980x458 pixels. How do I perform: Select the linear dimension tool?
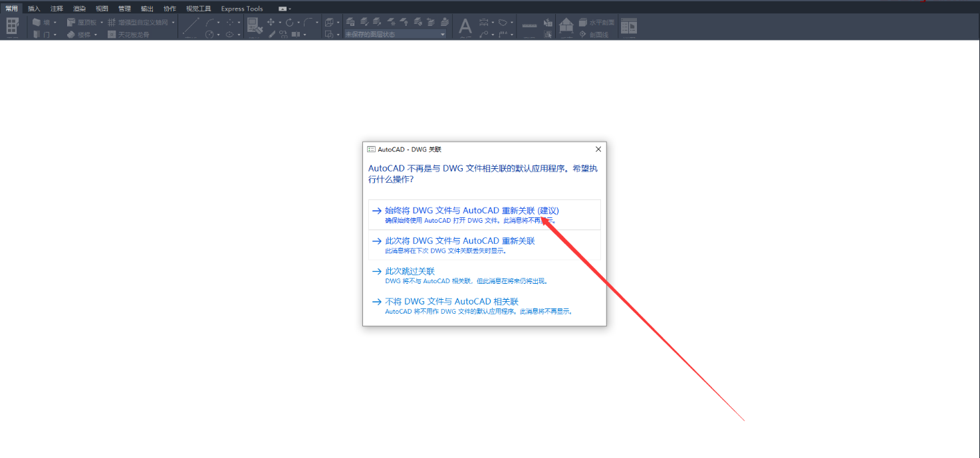(483, 22)
